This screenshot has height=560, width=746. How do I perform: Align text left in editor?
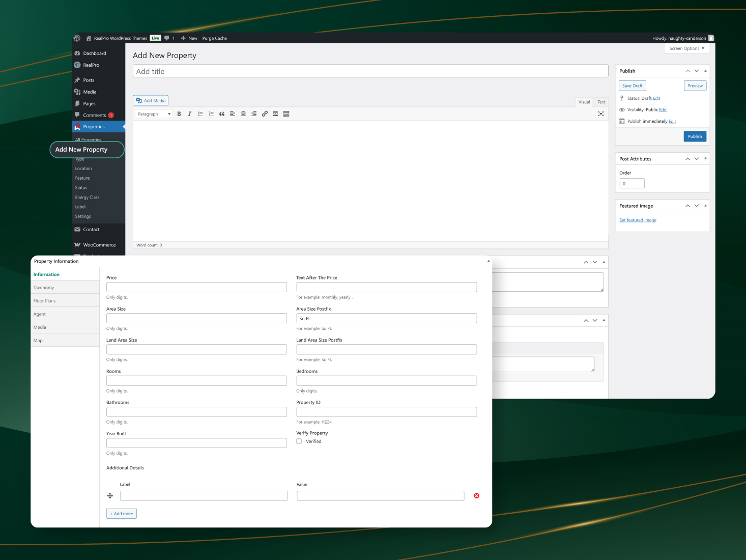tap(233, 114)
